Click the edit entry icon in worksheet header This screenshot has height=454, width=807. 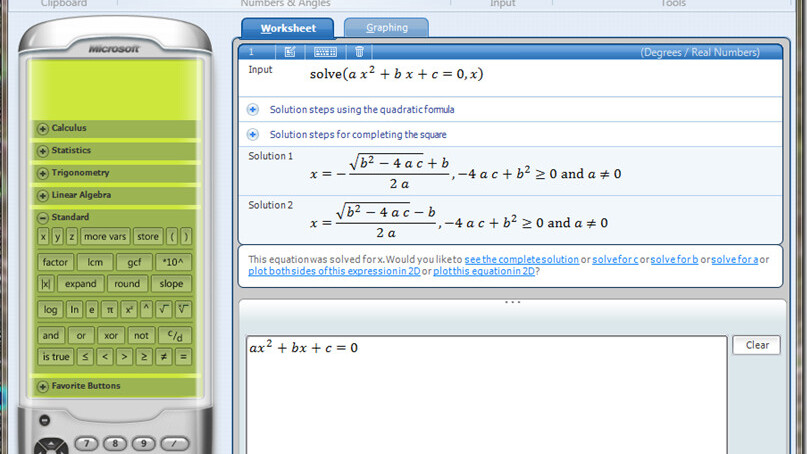pyautogui.click(x=290, y=51)
